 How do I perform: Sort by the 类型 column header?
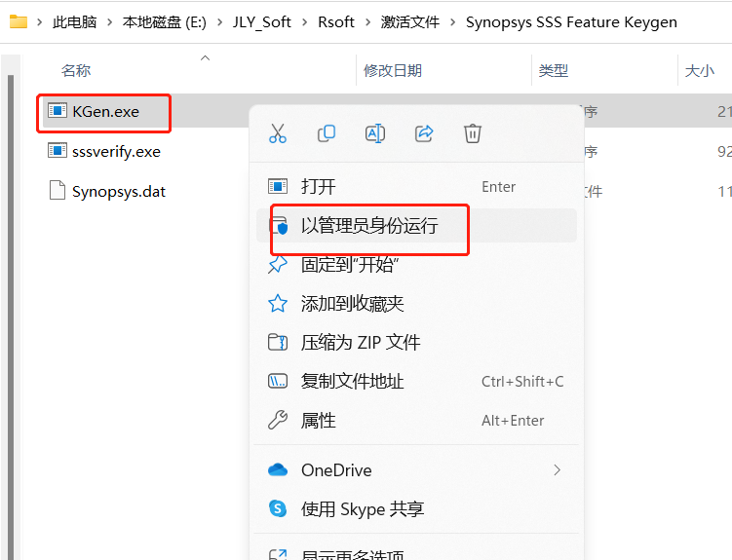(x=554, y=71)
